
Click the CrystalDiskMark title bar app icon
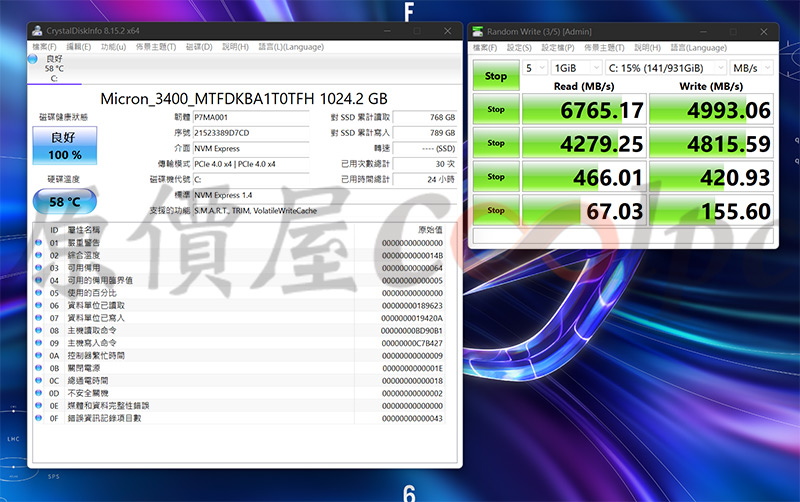[x=478, y=30]
